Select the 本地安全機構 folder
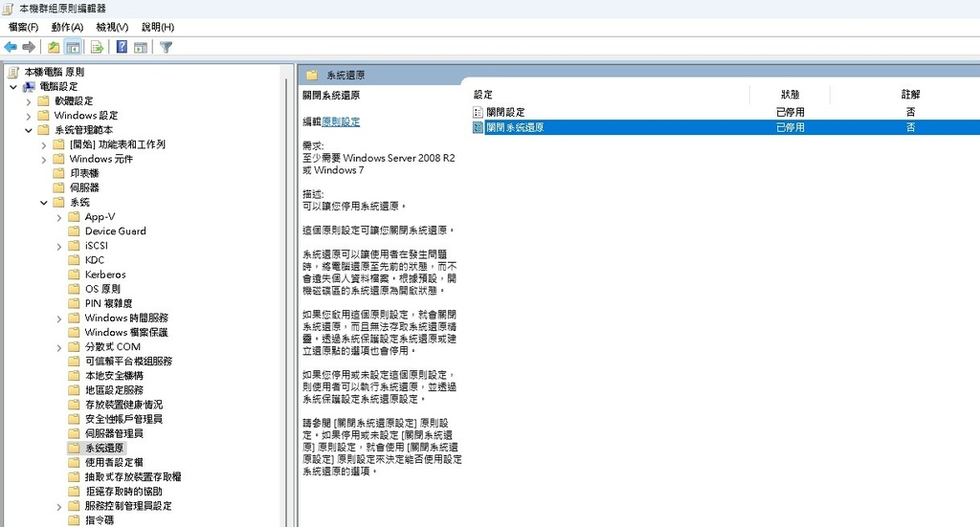This screenshot has width=980, height=527. [x=115, y=375]
